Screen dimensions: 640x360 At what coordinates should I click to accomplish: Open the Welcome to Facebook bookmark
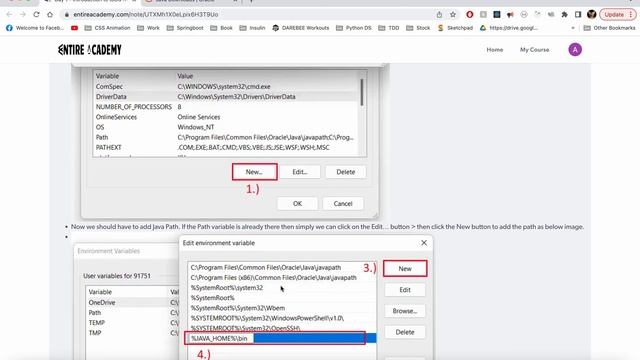(35, 28)
